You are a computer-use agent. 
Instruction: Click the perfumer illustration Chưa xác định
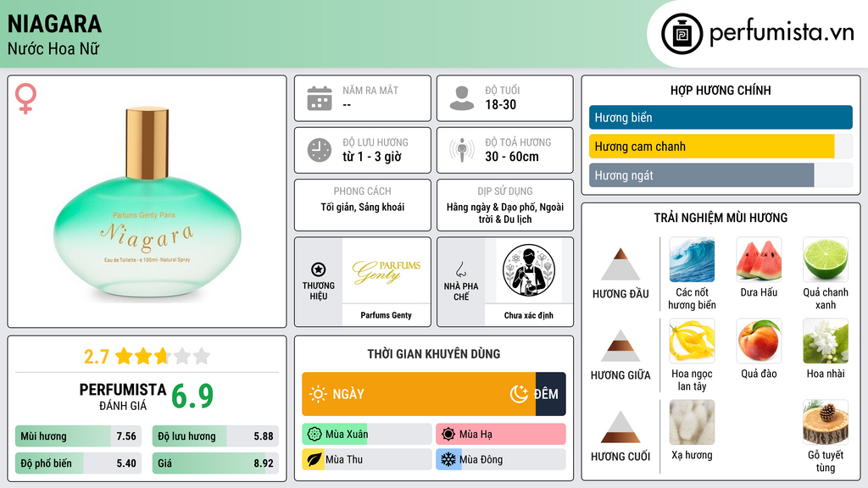[529, 270]
